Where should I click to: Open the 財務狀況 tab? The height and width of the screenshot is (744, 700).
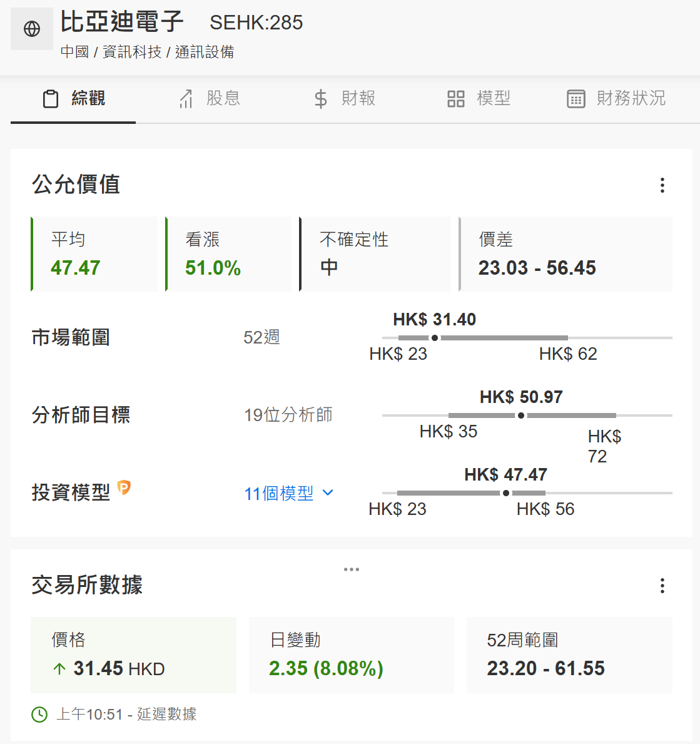[x=616, y=99]
